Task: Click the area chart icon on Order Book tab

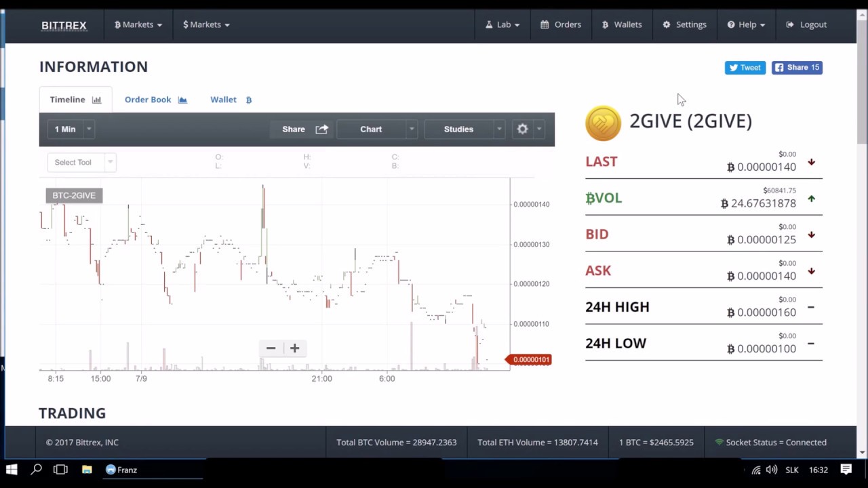Action: coord(182,100)
